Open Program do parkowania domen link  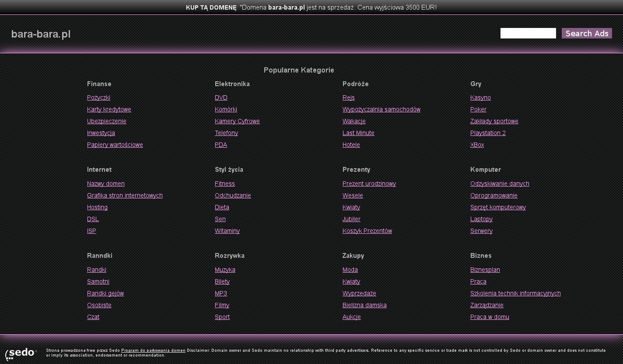pos(153,350)
